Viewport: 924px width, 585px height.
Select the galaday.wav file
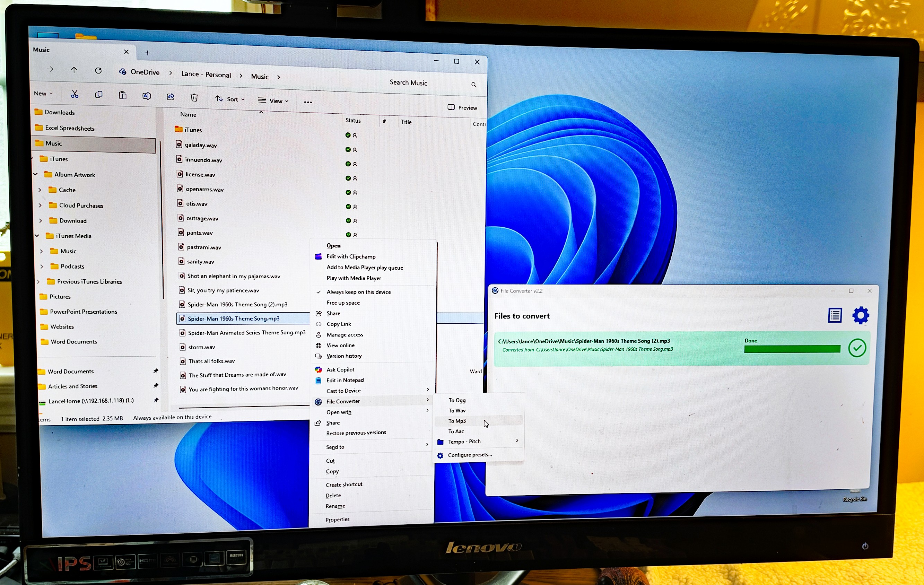[201, 145]
